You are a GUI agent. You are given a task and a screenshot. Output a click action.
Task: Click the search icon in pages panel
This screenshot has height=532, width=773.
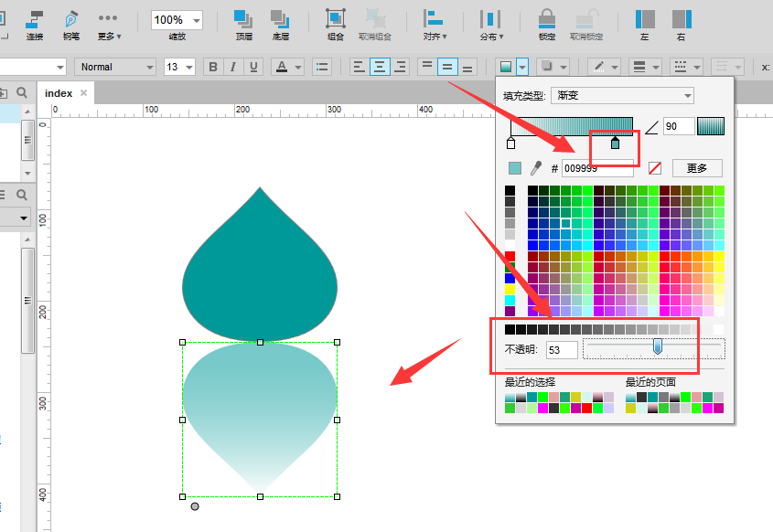pyautogui.click(x=22, y=92)
